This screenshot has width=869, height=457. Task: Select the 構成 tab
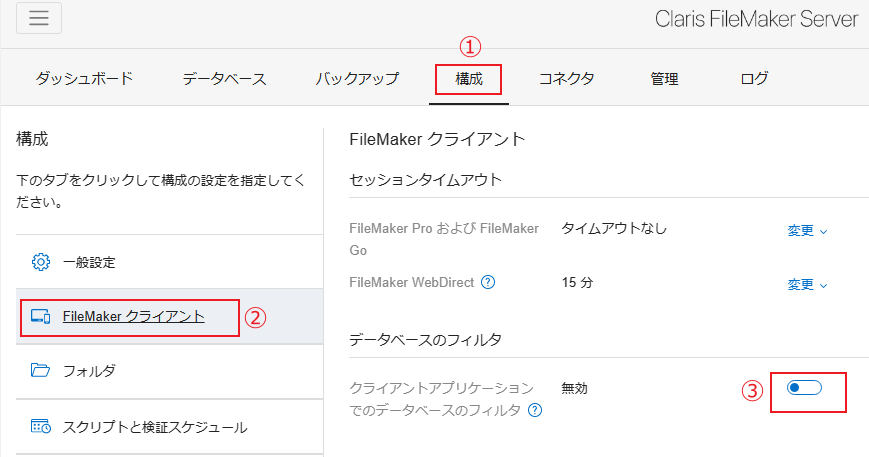[x=469, y=78]
